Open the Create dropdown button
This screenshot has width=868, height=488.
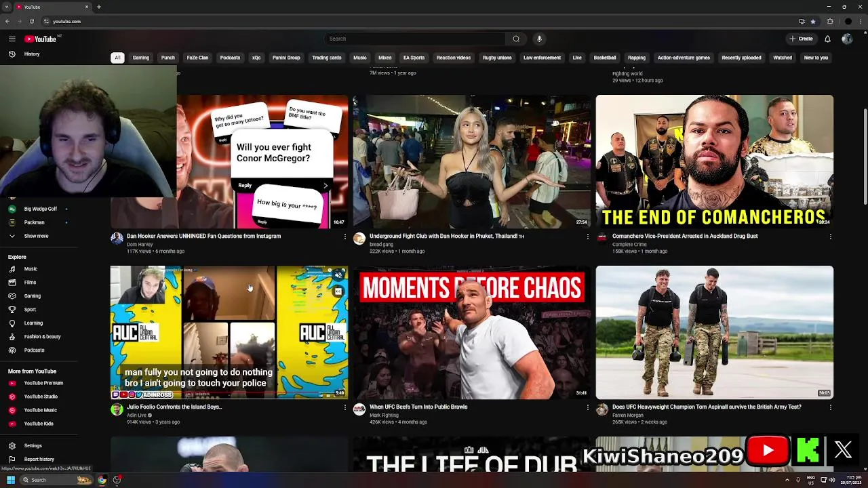pyautogui.click(x=801, y=39)
